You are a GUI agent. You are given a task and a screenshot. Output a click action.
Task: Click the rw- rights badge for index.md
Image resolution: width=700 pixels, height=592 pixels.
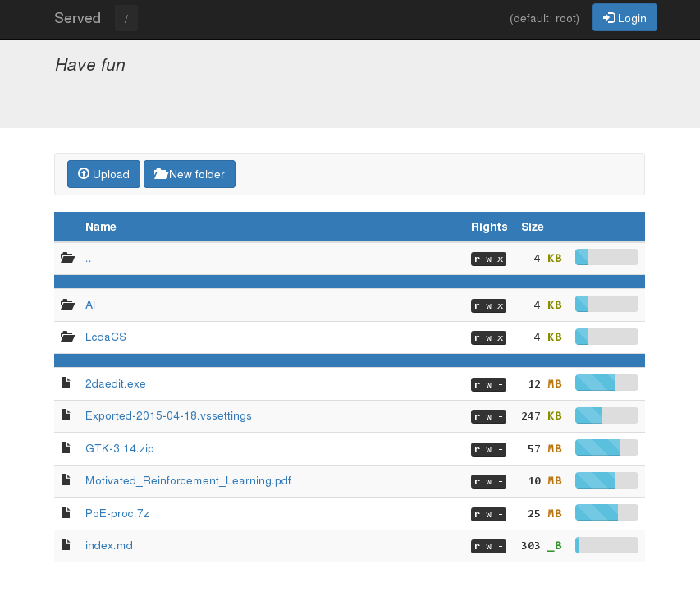click(488, 546)
